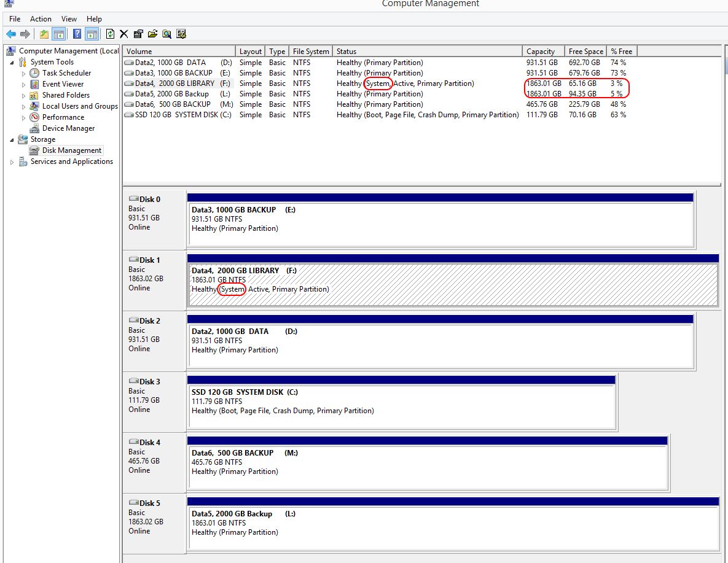The image size is (728, 563).
Task: Sort by the Capacity column header
Action: point(544,51)
